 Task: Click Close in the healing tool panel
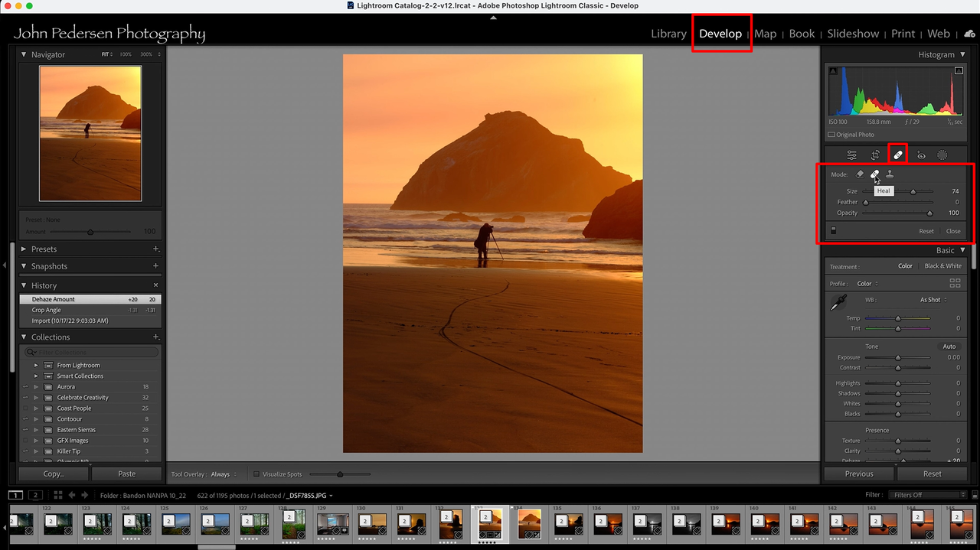(x=953, y=231)
